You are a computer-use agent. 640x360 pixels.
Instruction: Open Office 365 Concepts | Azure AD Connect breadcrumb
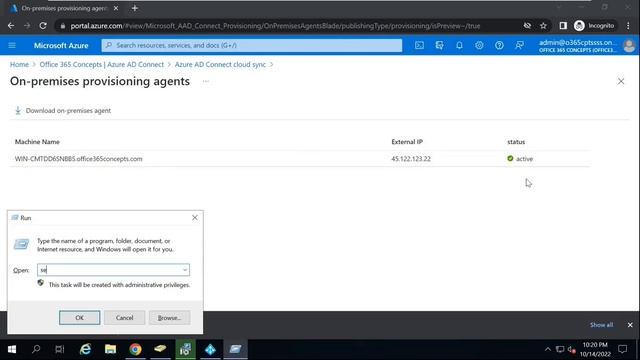(x=102, y=64)
